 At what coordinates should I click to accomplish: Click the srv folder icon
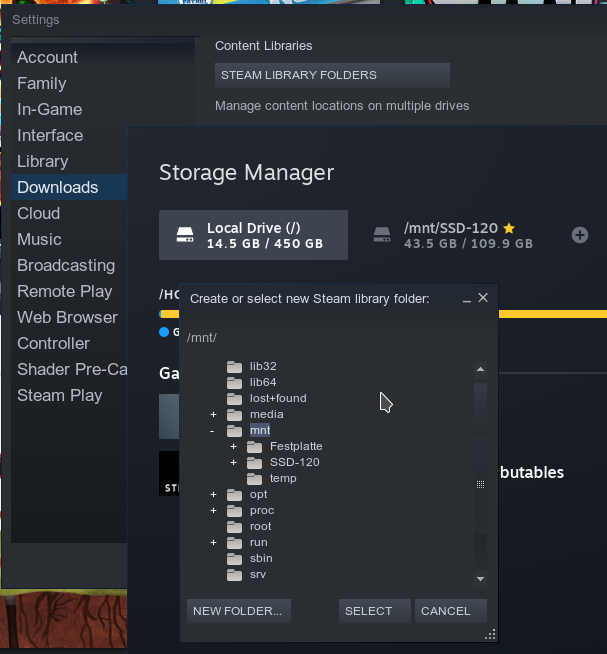point(234,575)
